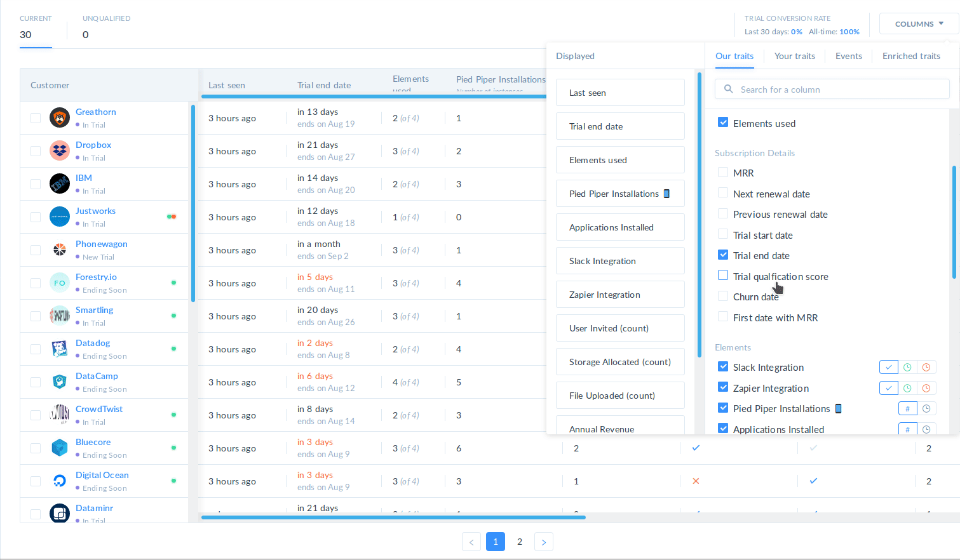Switch to the Events tab
Image resolution: width=960 pixels, height=560 pixels.
(x=849, y=56)
